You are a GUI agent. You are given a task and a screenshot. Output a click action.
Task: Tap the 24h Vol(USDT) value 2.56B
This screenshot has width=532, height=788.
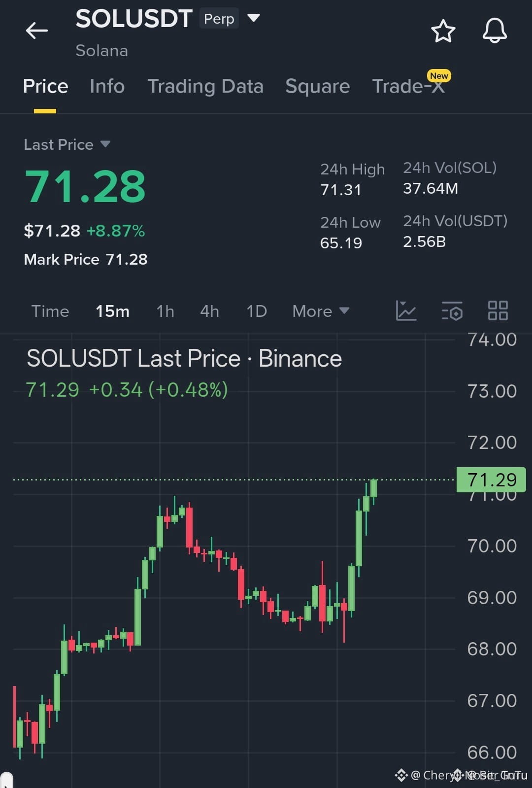pyautogui.click(x=424, y=241)
